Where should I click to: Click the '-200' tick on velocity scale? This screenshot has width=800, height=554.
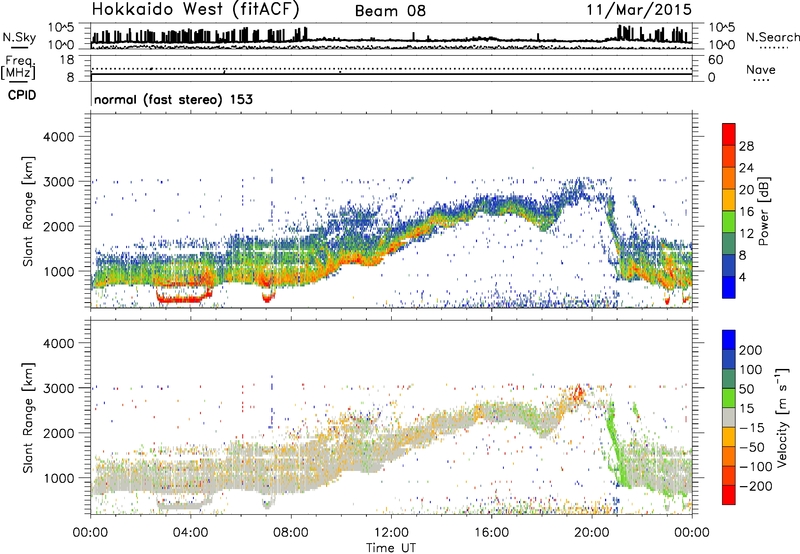(x=755, y=486)
